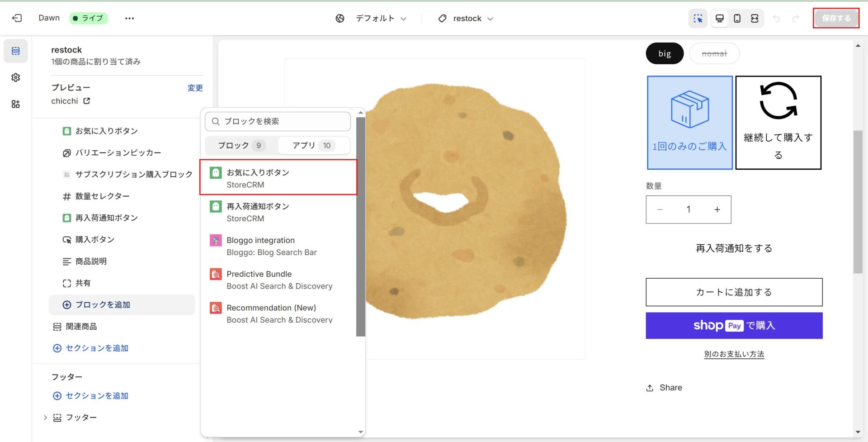Open the app embeds icon in sidebar
This screenshot has width=868, height=442.
coord(16,104)
